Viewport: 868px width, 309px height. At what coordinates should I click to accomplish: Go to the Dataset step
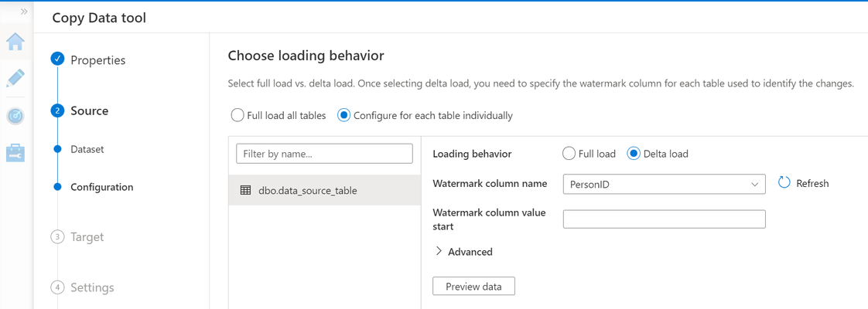tap(87, 149)
